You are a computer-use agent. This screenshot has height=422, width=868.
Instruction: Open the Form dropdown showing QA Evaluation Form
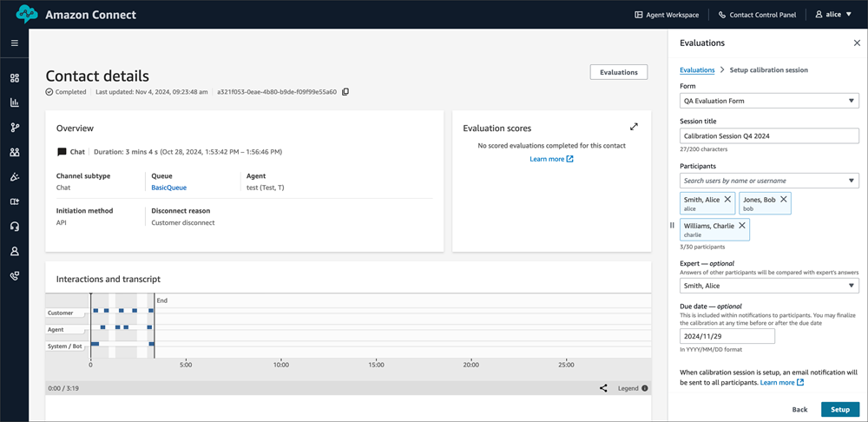pyautogui.click(x=769, y=101)
